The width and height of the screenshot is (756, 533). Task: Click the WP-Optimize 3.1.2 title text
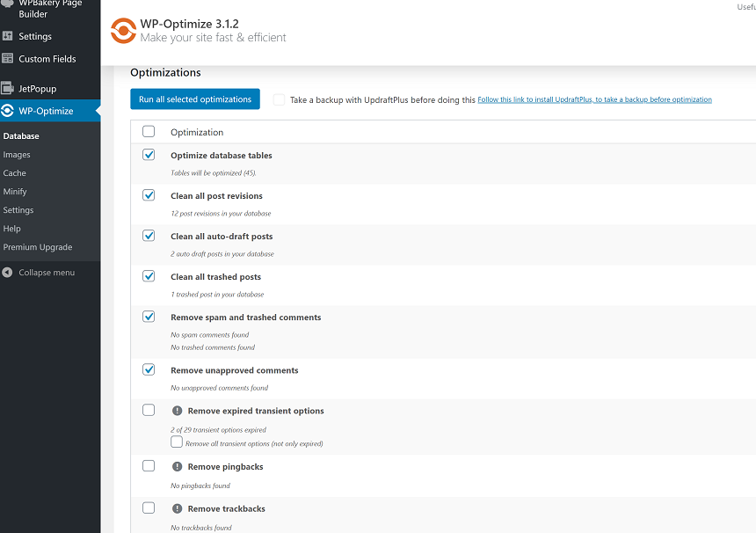(190, 24)
